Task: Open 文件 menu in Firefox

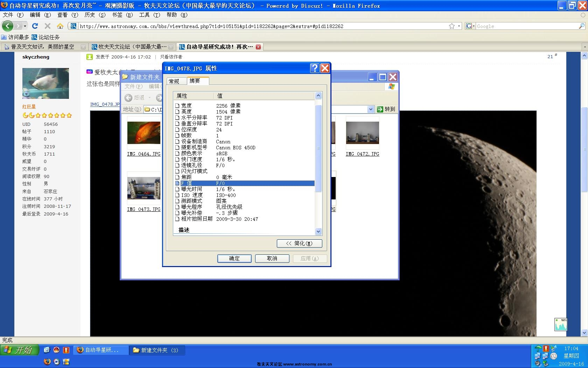Action: tap(13, 15)
